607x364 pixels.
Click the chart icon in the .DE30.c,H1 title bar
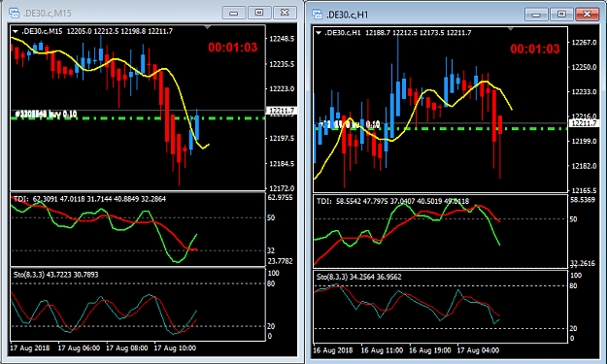click(x=317, y=15)
